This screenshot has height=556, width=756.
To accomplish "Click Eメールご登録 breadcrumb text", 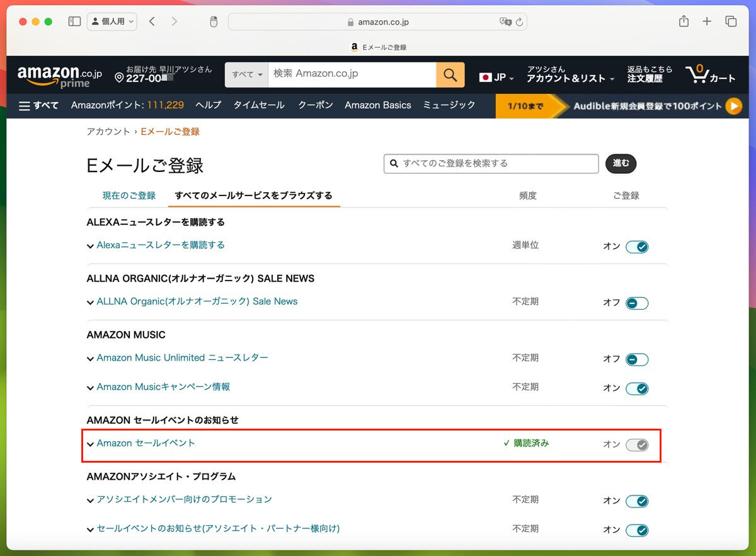I will click(x=170, y=132).
